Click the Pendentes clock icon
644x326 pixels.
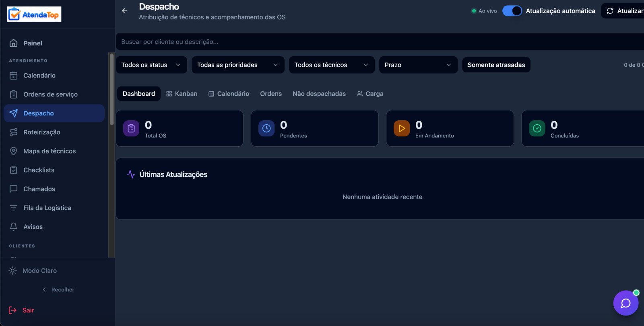pyautogui.click(x=266, y=128)
